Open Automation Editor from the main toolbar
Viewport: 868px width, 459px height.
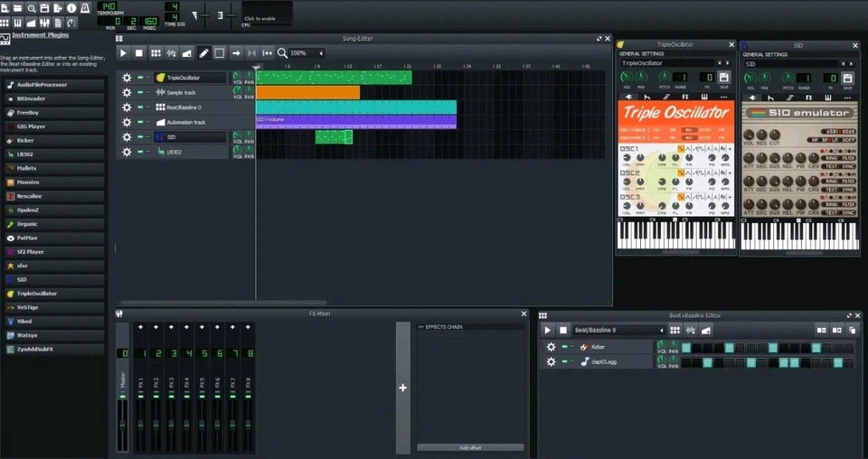pyautogui.click(x=31, y=23)
